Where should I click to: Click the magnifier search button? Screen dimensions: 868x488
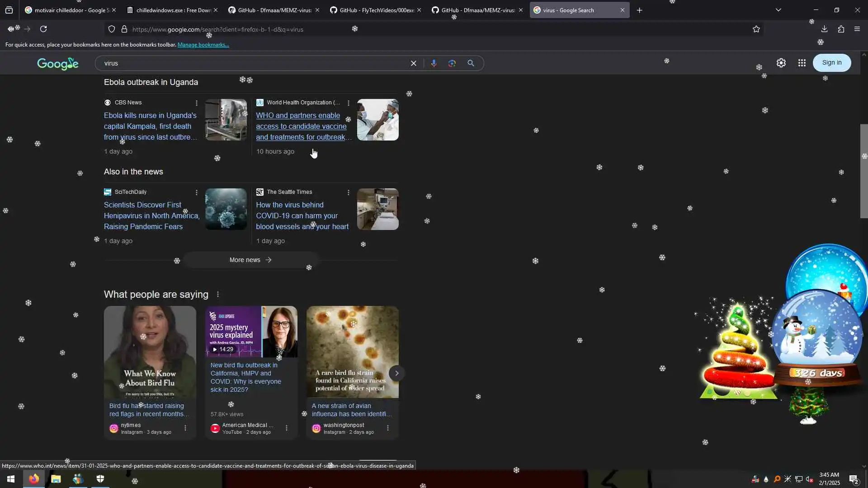471,63
